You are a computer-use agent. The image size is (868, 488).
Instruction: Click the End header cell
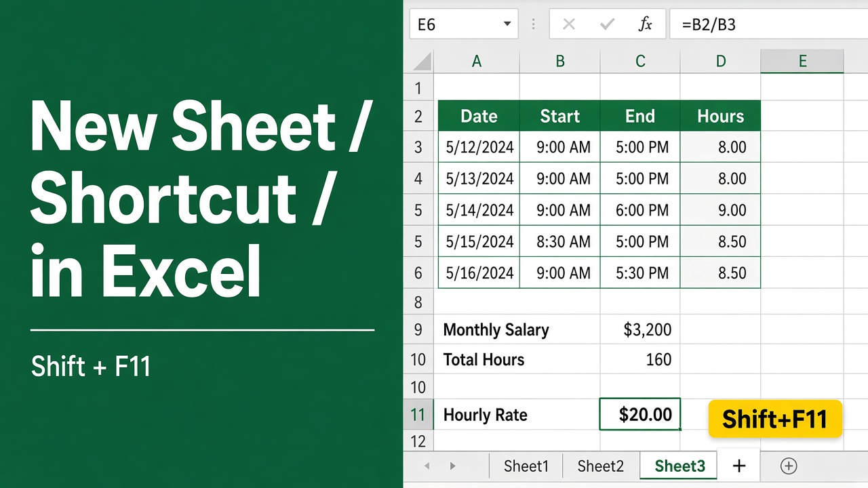point(640,116)
